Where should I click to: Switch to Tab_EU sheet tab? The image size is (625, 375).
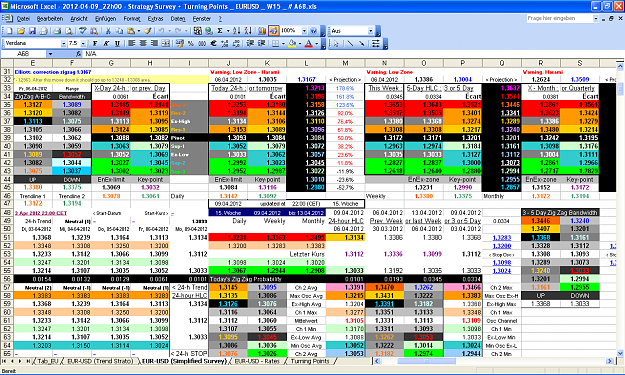point(48,361)
